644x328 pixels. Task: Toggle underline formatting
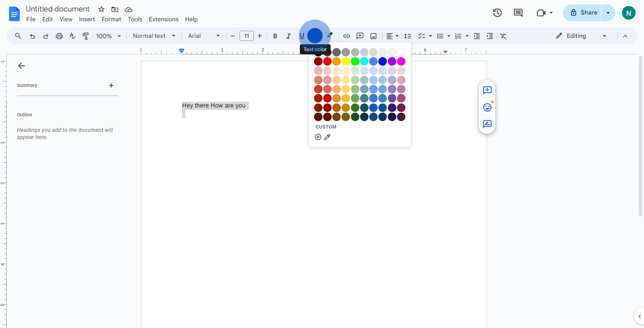[x=302, y=36]
